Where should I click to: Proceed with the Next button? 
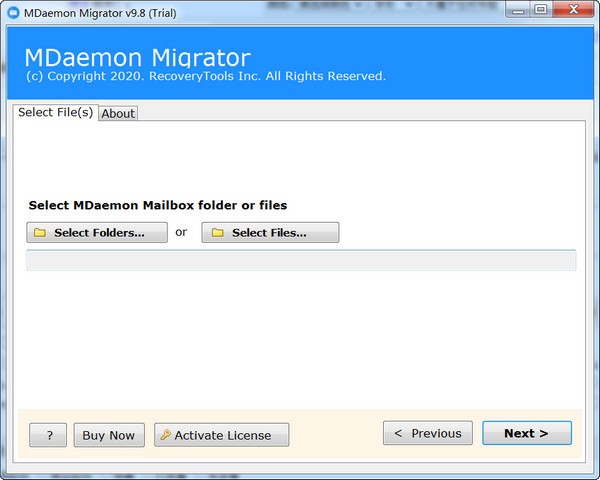526,433
